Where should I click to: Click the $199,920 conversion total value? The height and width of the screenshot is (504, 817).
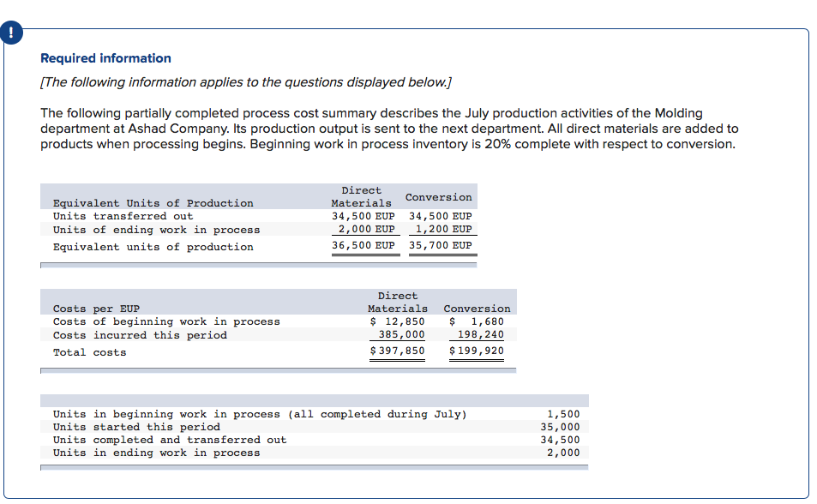coord(477,351)
